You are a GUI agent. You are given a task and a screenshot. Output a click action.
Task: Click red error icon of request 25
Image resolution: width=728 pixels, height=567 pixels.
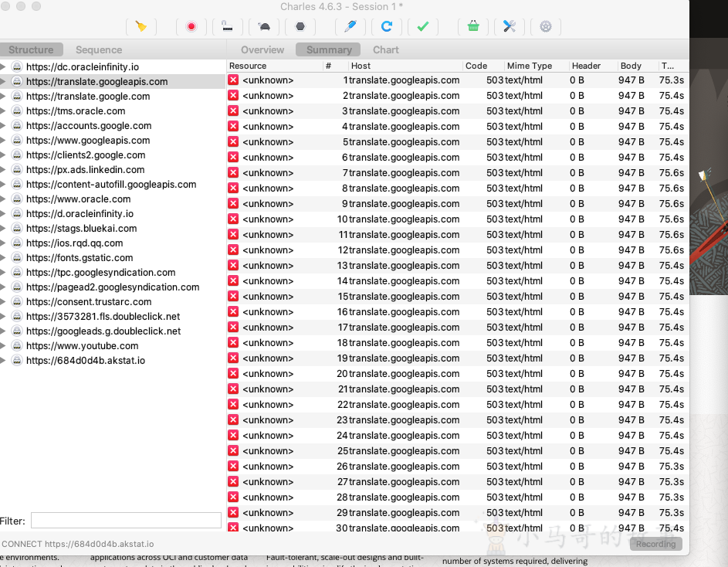coord(233,450)
